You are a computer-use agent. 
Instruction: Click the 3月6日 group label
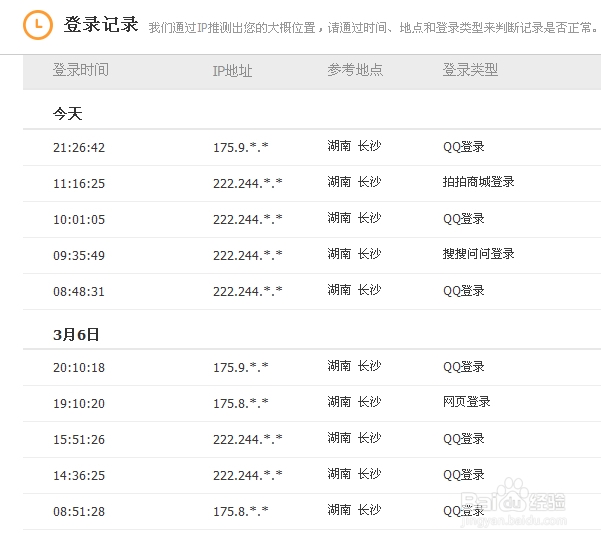pos(76,335)
